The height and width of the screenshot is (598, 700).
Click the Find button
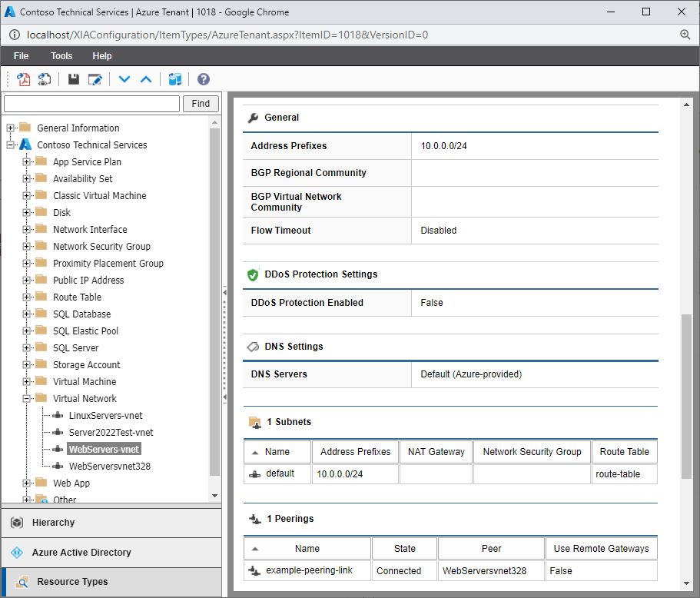pyautogui.click(x=201, y=104)
